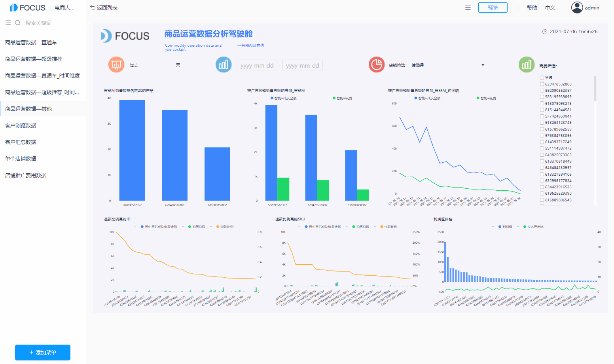Click the green bar-chart icon beside 商品筛选
Screen dimensions: 614x364
[x=527, y=65]
